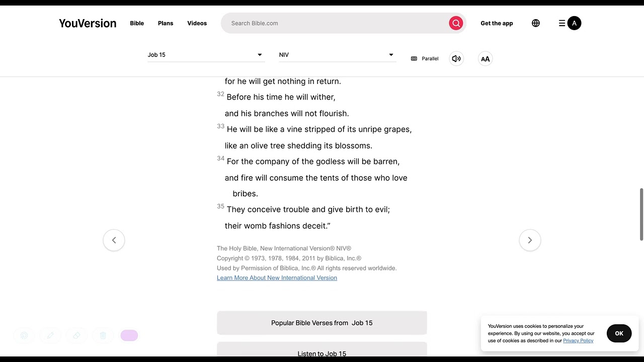Open the hamburger menu icon
644x362 pixels.
(562, 23)
